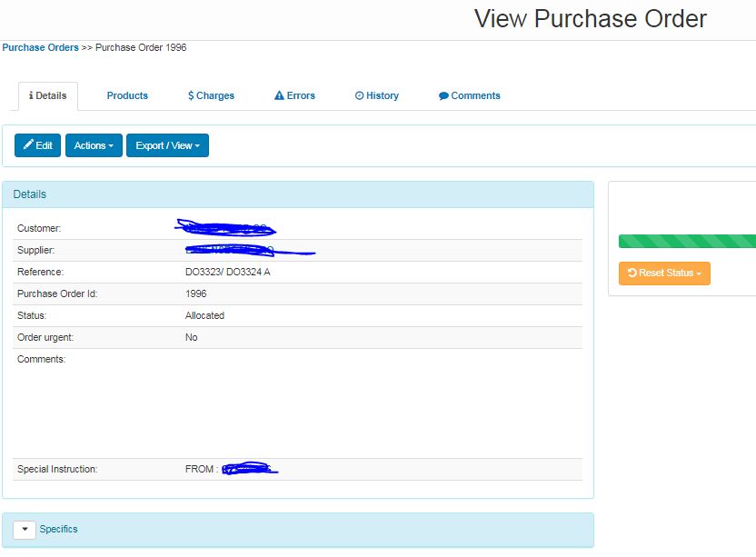756x557 pixels.
Task: Click the Specifics section title
Action: [x=59, y=529]
